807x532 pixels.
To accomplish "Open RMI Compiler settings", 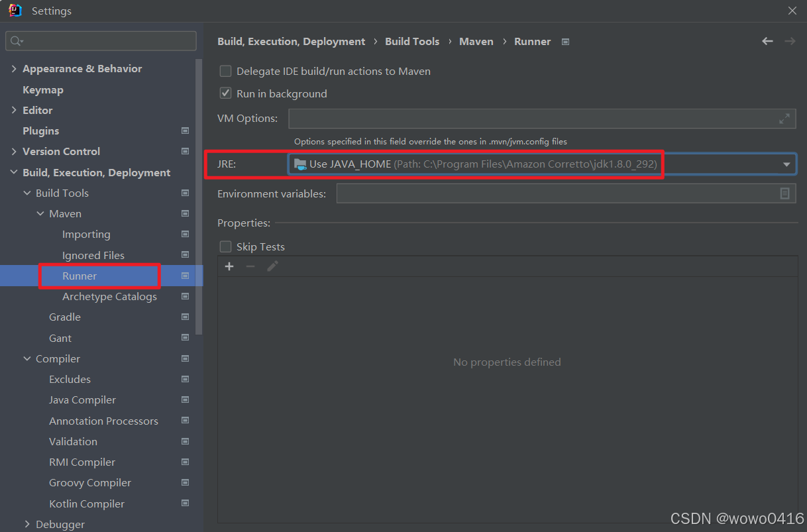I will click(x=82, y=462).
